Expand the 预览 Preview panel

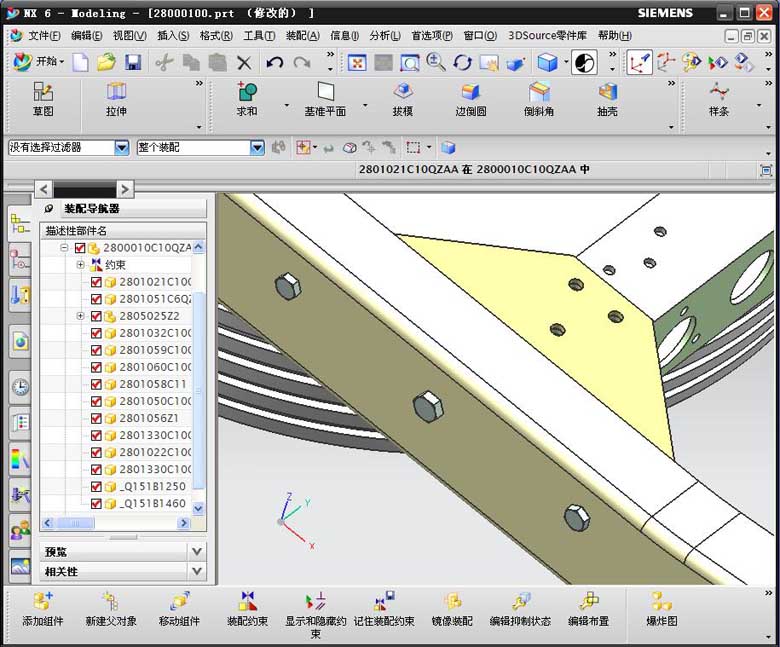196,551
